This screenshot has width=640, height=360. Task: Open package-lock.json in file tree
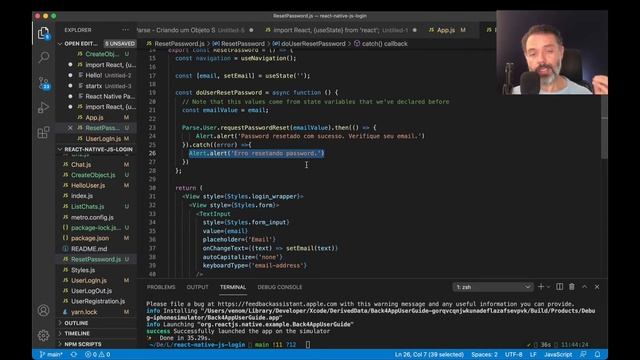click(96, 227)
